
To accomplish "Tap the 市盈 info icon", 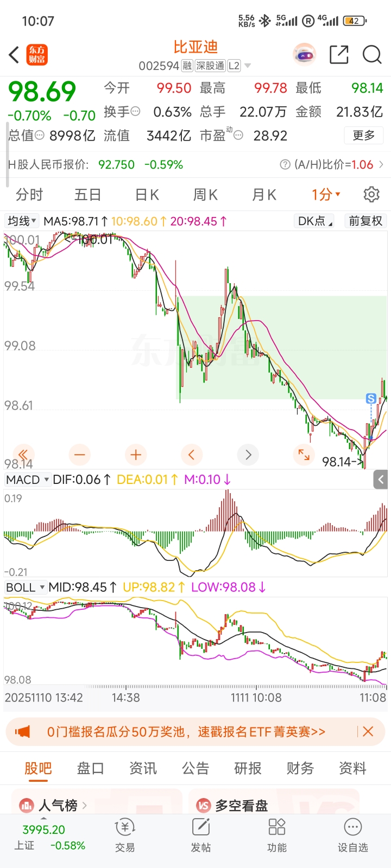I will [x=238, y=135].
